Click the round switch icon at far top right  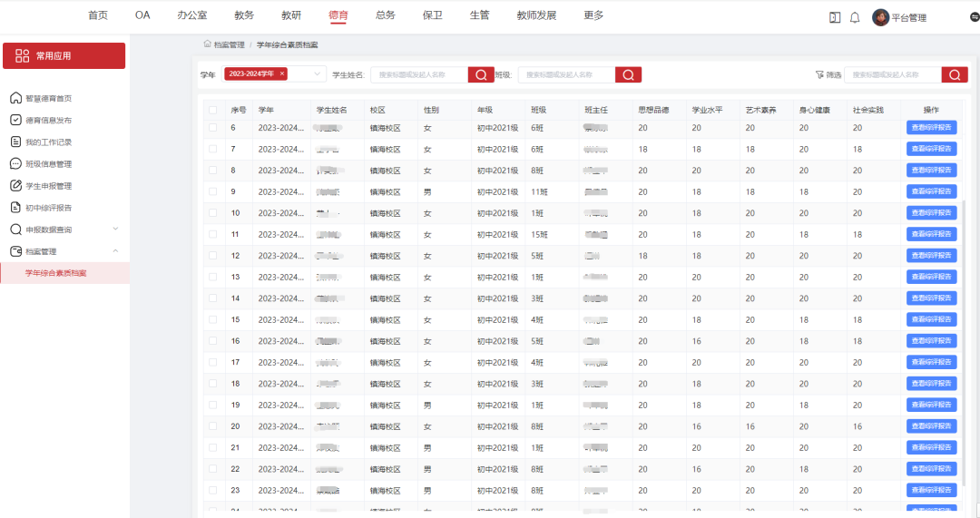click(975, 16)
